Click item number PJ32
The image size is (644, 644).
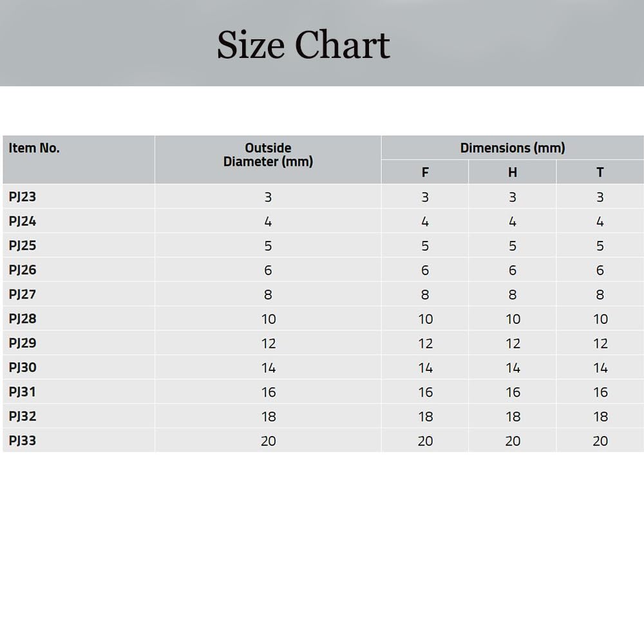click(23, 417)
